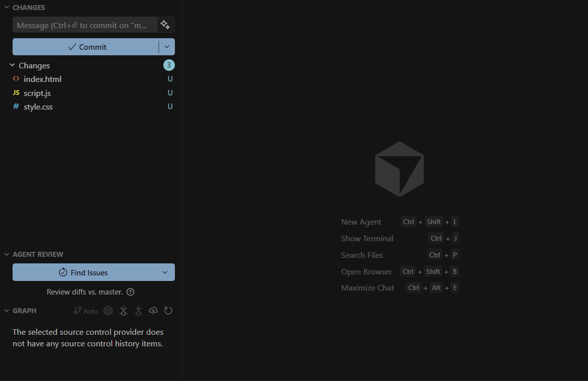
Task: Click the refresh icon in Graph toolbar
Action: 168,311
